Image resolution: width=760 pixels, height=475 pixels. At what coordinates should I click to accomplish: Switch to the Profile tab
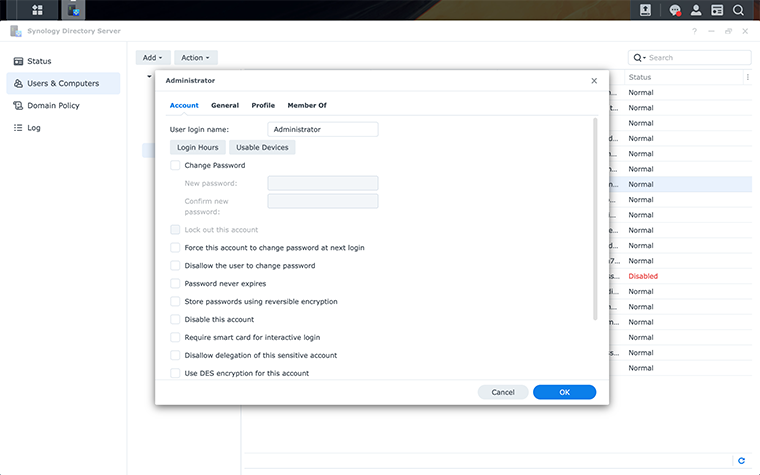[263, 105]
